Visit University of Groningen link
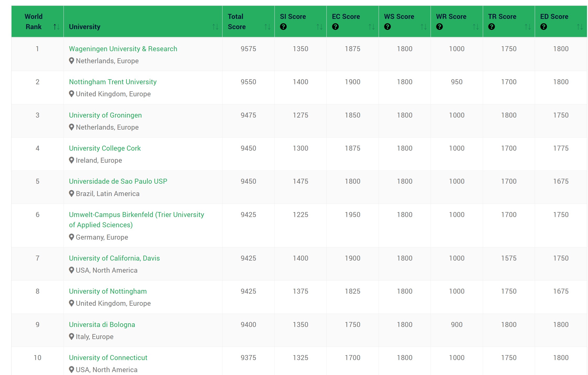 pos(105,115)
